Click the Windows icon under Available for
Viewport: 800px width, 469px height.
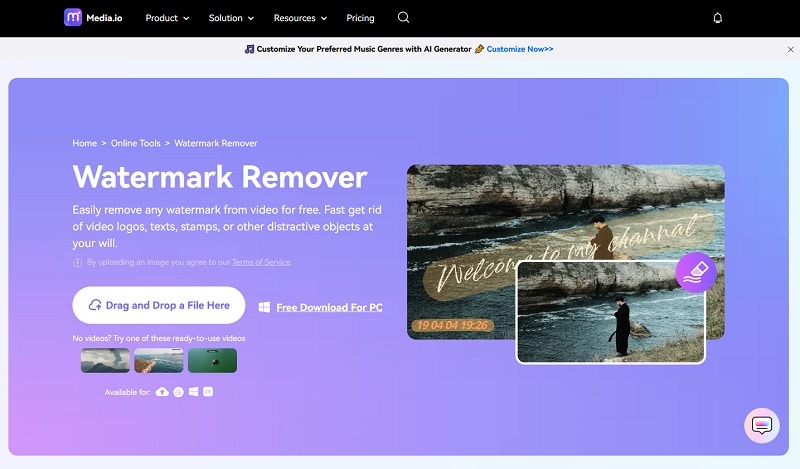(x=193, y=392)
